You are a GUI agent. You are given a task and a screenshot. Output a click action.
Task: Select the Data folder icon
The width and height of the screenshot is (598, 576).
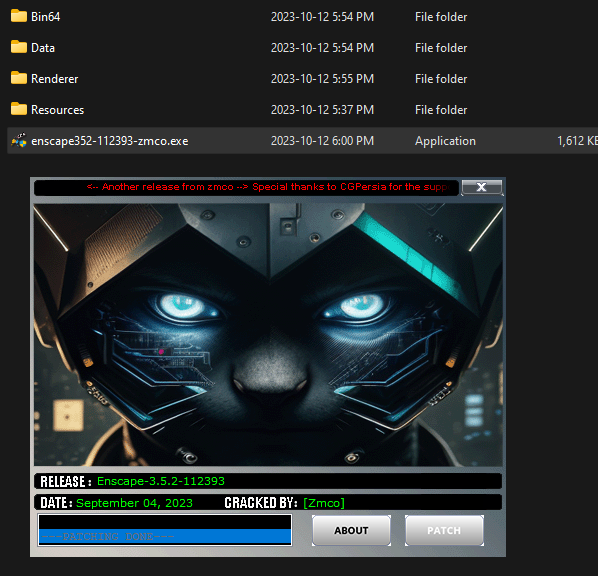(19, 47)
